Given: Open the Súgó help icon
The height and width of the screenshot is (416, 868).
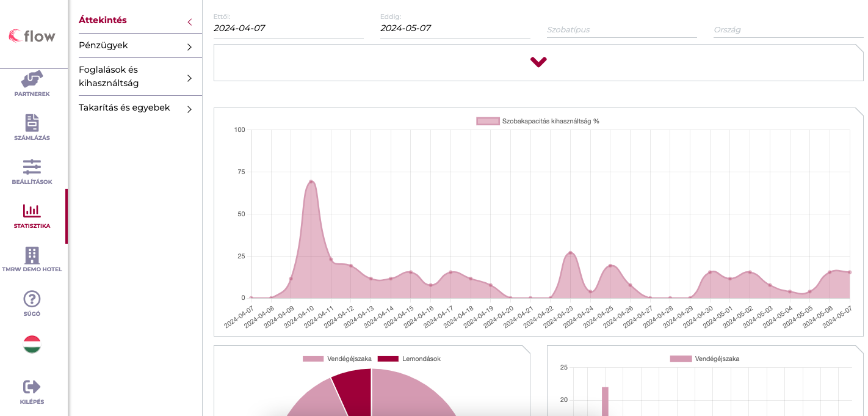Looking at the screenshot, I should pyautogui.click(x=32, y=299).
